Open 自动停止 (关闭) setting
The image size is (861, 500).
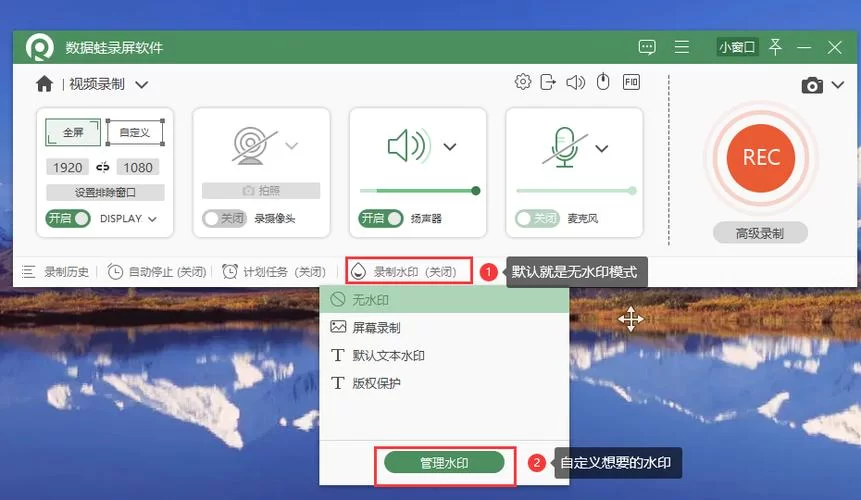167,272
